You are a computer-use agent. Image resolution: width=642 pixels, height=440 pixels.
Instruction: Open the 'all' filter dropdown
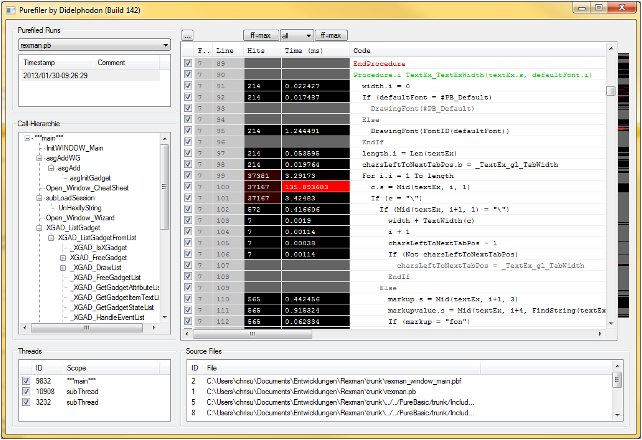[297, 36]
